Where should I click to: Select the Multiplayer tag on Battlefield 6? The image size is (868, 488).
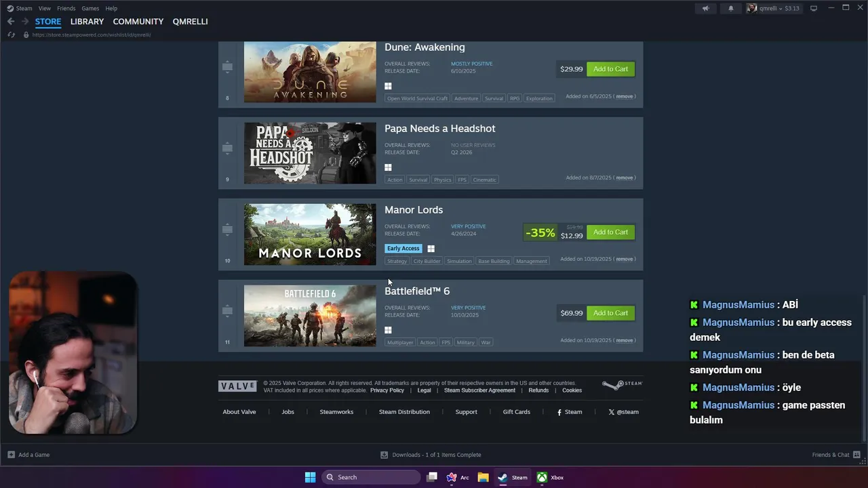400,342
